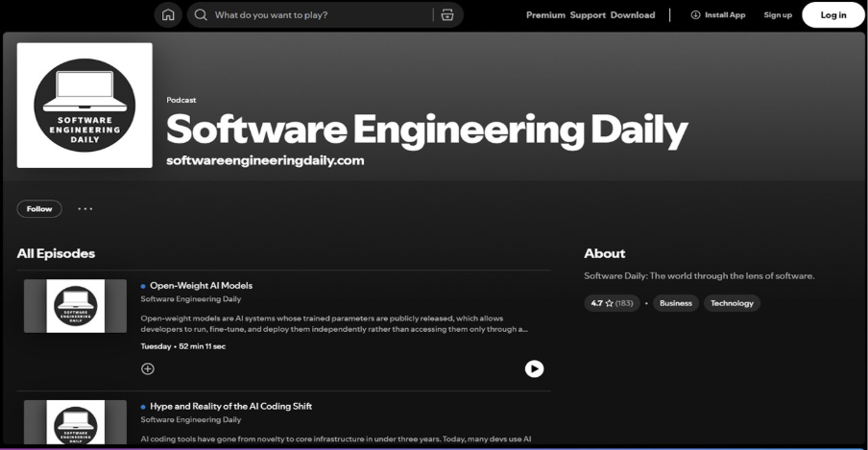This screenshot has height=450, width=868.
Task: Click the search magnifier icon
Action: pos(201,15)
